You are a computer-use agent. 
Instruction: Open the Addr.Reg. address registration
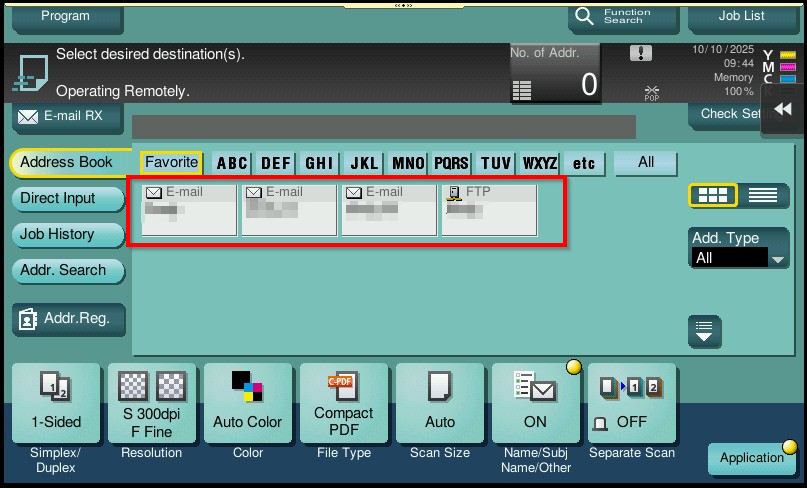69,319
